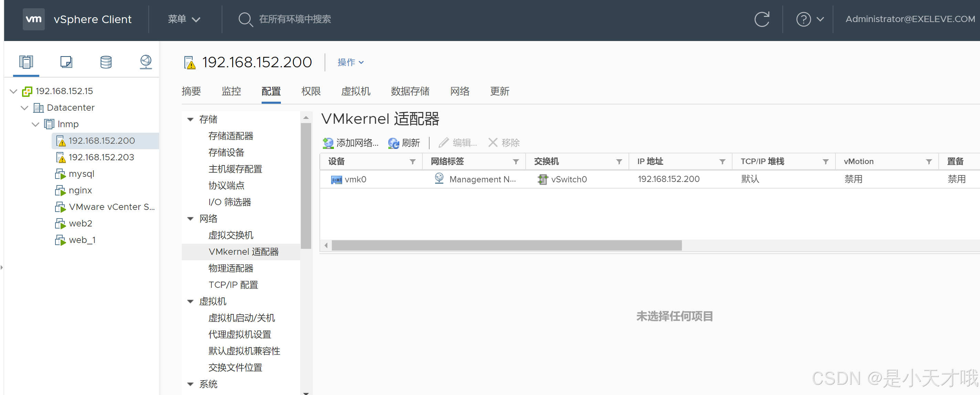
Task: Open the 菜单 menu
Action: tap(183, 19)
